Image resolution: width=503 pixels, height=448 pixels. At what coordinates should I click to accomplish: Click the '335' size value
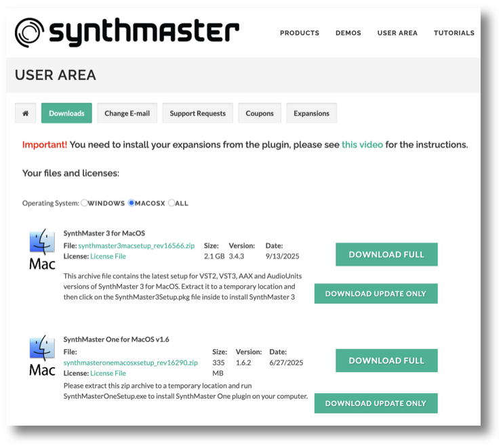pyautogui.click(x=218, y=363)
